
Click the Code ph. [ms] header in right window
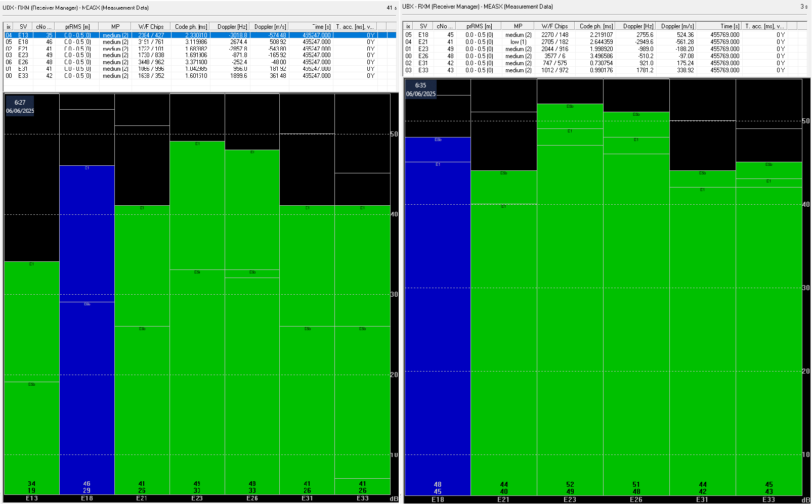coord(596,26)
